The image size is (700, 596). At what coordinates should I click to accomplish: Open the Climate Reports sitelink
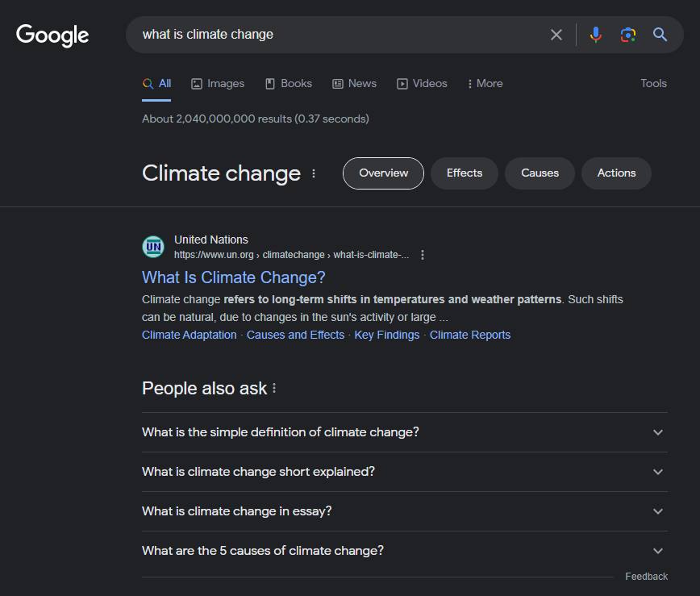(x=470, y=335)
